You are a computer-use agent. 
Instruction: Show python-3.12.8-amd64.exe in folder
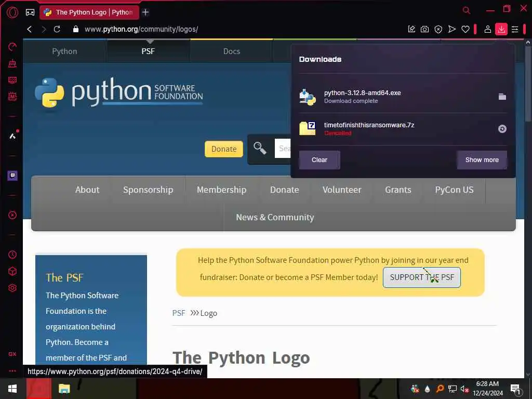(502, 97)
